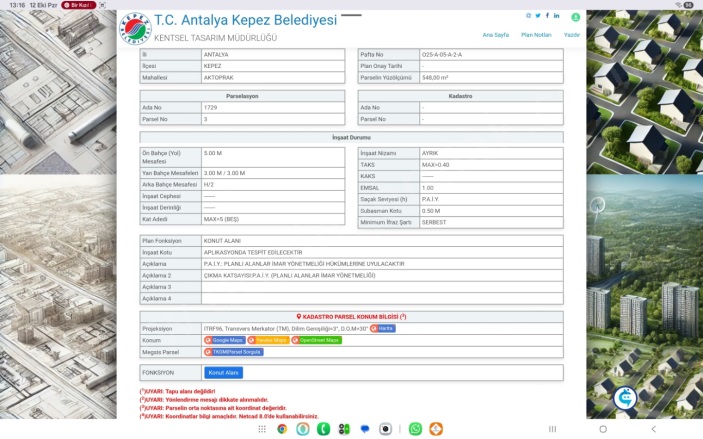
Task: Open location in Google Maps
Action: tap(225, 340)
